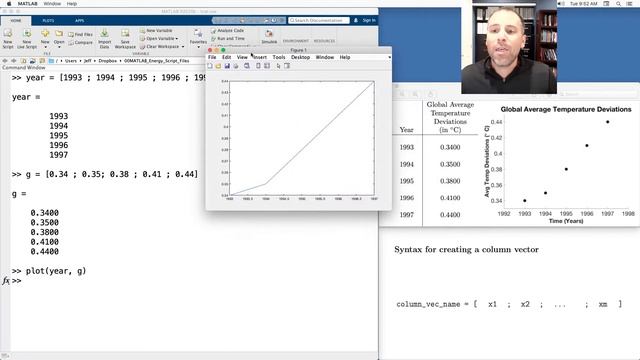Click the back arrow in folder toolbar
The height and width of the screenshot is (360, 640).
(5, 61)
